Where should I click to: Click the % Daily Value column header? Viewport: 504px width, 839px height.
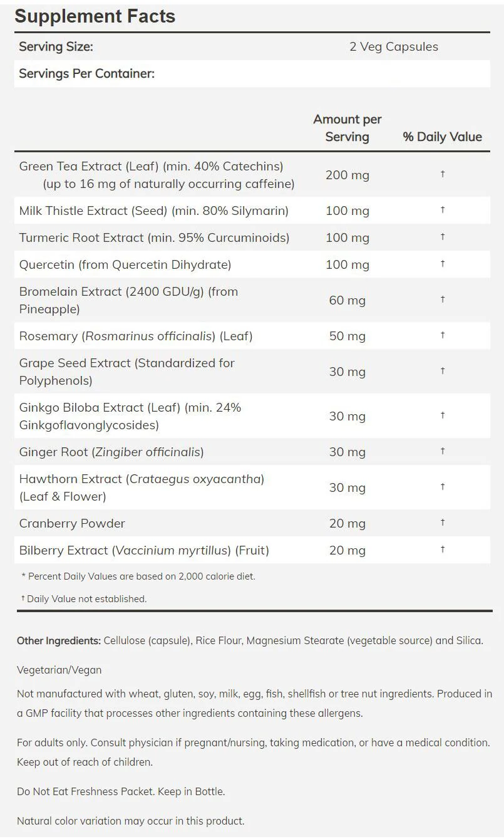coord(442,137)
